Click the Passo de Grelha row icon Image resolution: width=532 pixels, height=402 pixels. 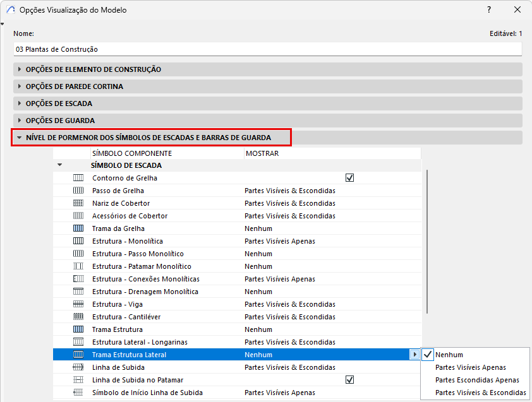click(x=78, y=191)
